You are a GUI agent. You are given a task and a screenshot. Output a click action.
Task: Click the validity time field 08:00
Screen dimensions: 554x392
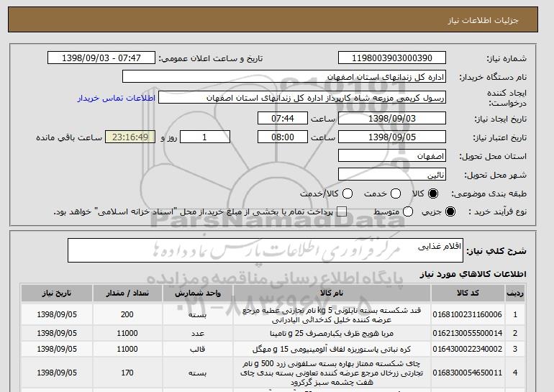(283, 137)
